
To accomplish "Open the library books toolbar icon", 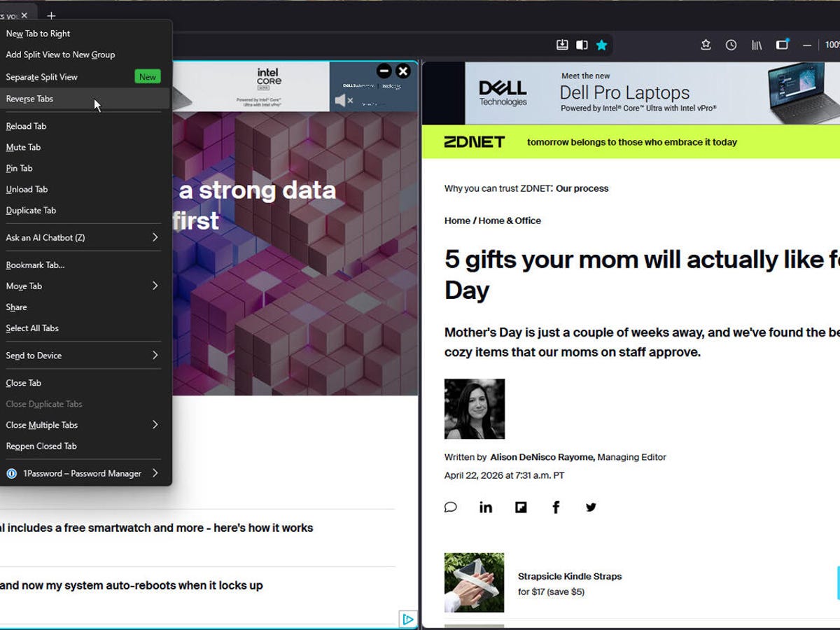I will pos(757,45).
